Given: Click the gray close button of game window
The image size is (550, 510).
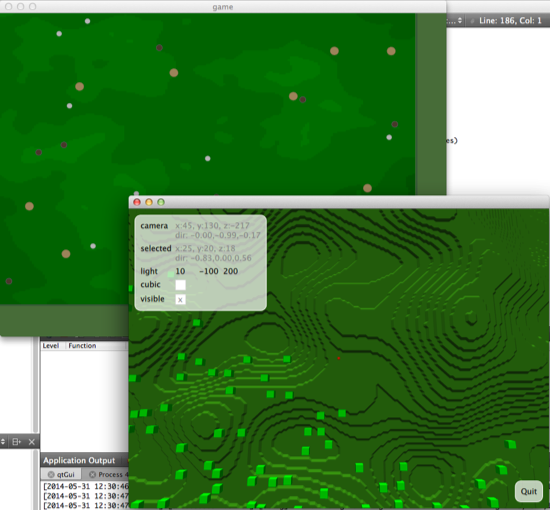Looking at the screenshot, I should coord(9,6).
